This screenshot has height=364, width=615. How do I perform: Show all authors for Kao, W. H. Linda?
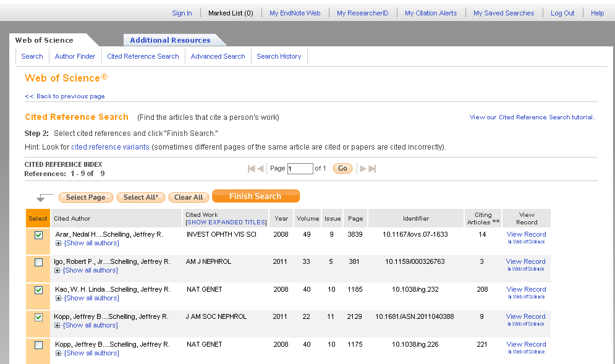91,298
